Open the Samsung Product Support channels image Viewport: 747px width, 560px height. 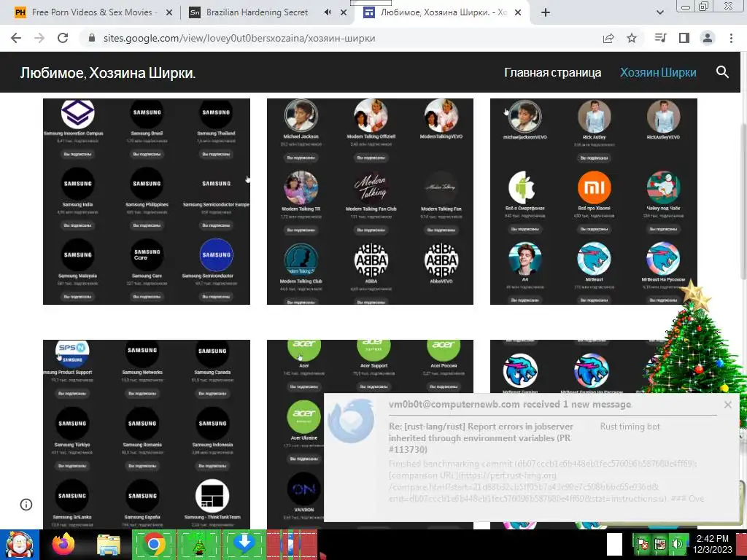(x=146, y=434)
